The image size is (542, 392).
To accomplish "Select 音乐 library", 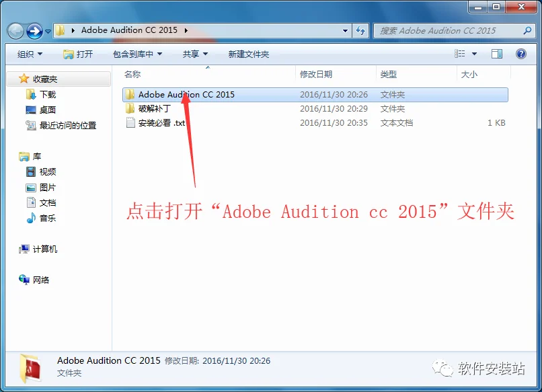I will [x=47, y=218].
